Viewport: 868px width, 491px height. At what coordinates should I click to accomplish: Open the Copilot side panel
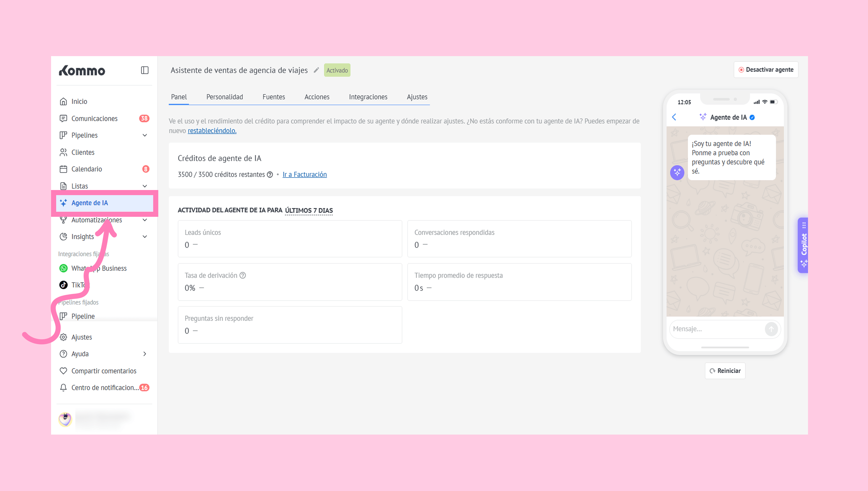pos(804,245)
